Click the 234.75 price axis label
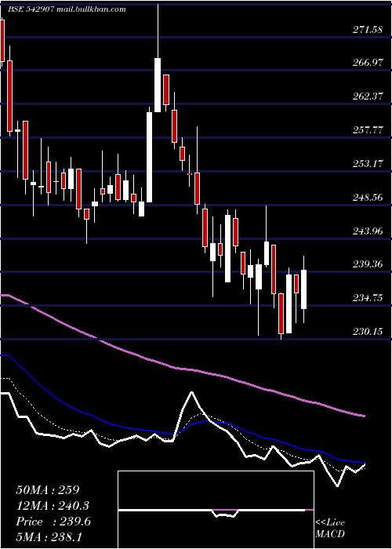 coord(367,298)
